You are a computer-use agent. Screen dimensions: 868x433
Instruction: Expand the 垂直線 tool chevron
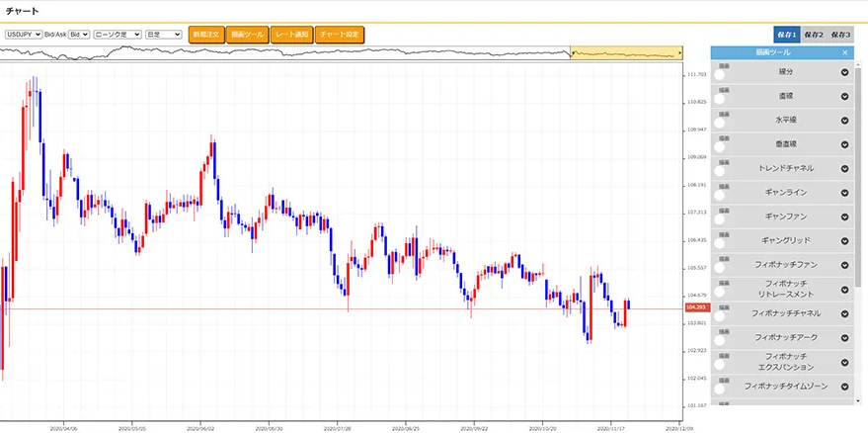[844, 144]
